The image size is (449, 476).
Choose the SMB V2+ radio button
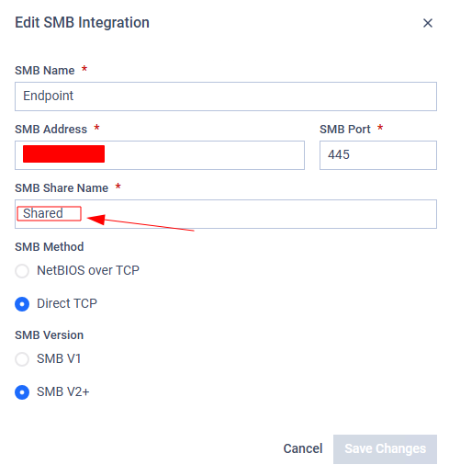click(22, 392)
